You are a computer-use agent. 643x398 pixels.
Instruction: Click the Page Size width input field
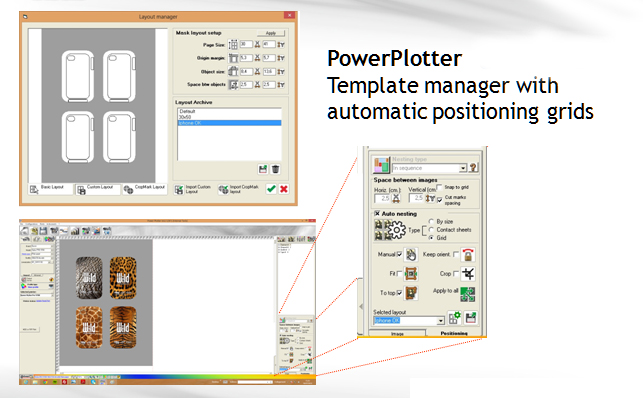coord(246,44)
